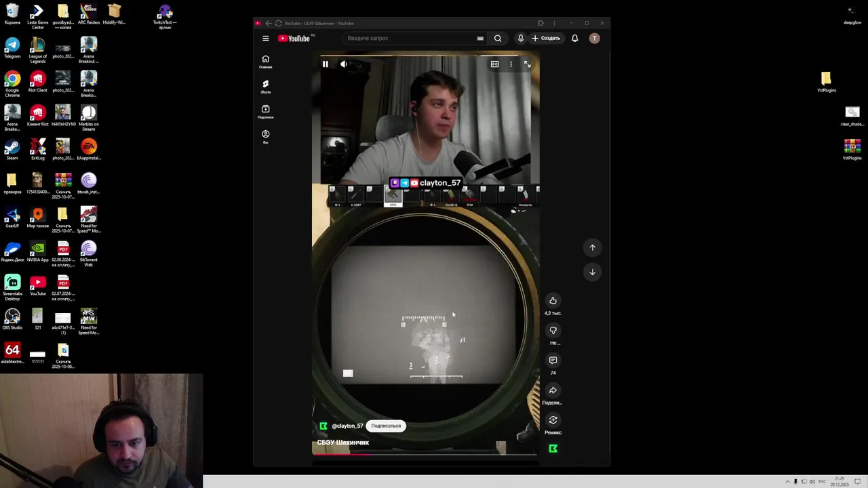Subscribe with the Подписаться button
Image resolution: width=868 pixels, height=488 pixels.
(386, 426)
